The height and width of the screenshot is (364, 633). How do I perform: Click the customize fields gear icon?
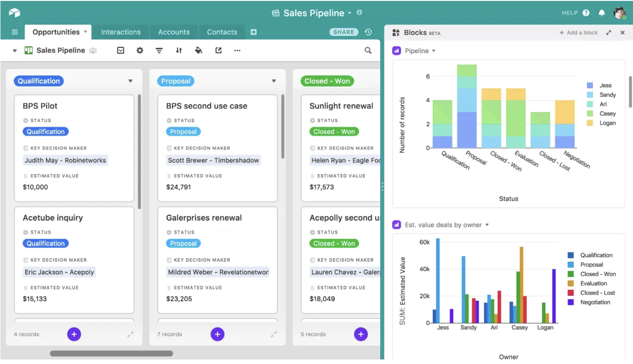click(140, 51)
